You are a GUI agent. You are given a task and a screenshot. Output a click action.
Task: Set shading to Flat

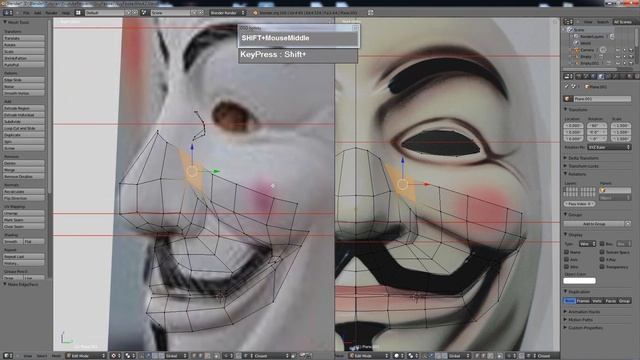pos(34,242)
